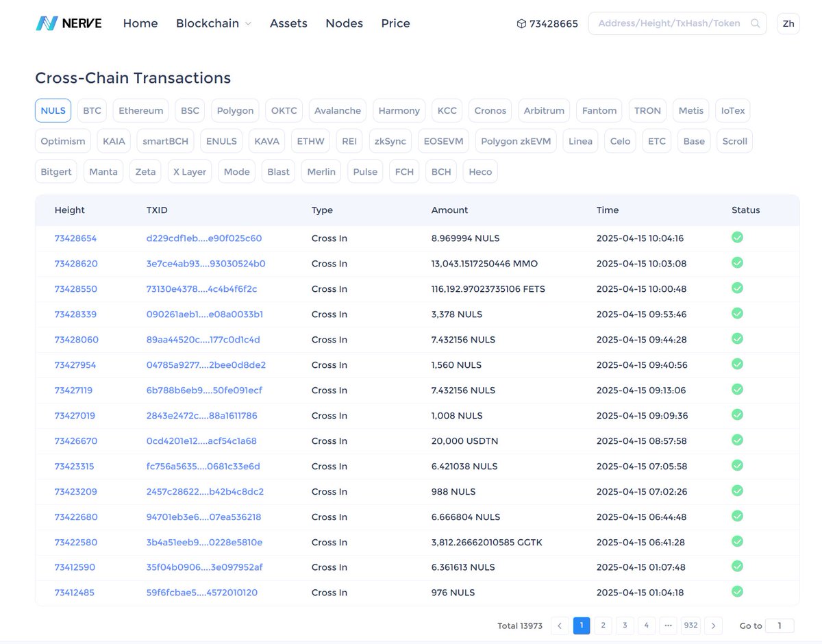Click status checkmark for 988 NULS row
This screenshot has width=822, height=644.
pyautogui.click(x=737, y=491)
